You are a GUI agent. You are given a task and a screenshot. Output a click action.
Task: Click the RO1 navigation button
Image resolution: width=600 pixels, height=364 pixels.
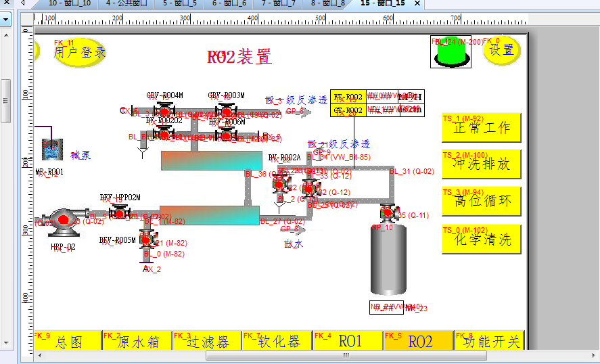pyautogui.click(x=349, y=341)
